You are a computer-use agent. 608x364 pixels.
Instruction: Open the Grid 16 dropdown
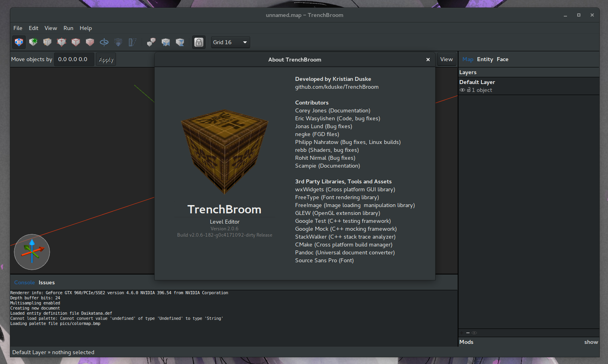[x=230, y=42]
